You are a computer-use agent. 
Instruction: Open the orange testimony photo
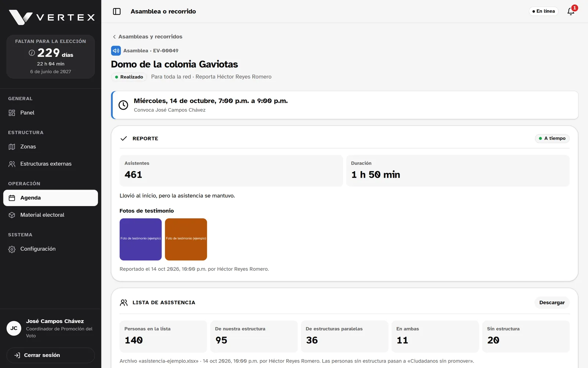coord(186,240)
